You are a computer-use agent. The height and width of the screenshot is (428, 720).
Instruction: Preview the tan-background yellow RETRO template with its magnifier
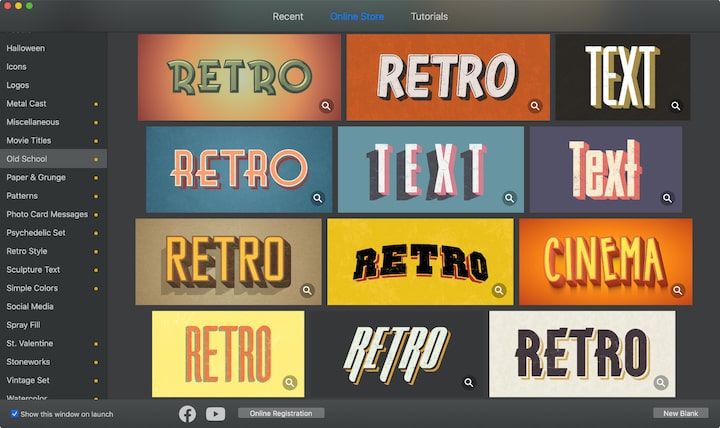click(307, 290)
